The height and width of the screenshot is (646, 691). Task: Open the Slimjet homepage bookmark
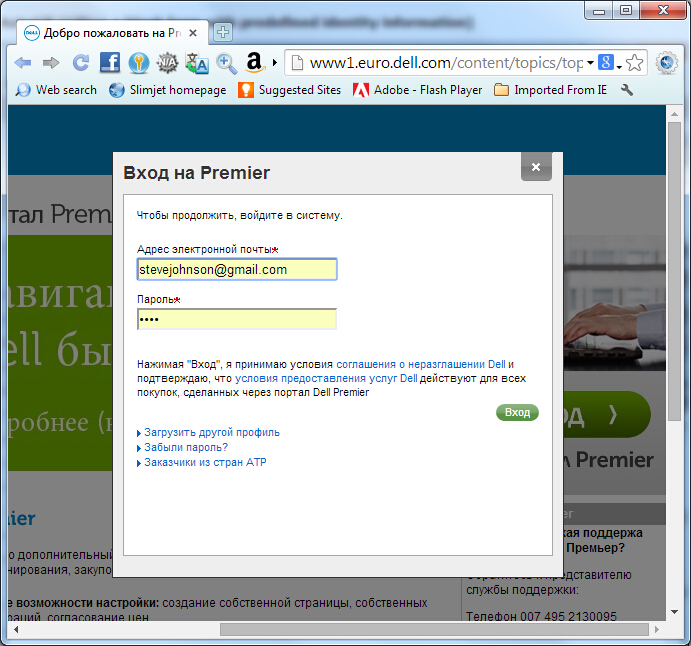pos(167,90)
